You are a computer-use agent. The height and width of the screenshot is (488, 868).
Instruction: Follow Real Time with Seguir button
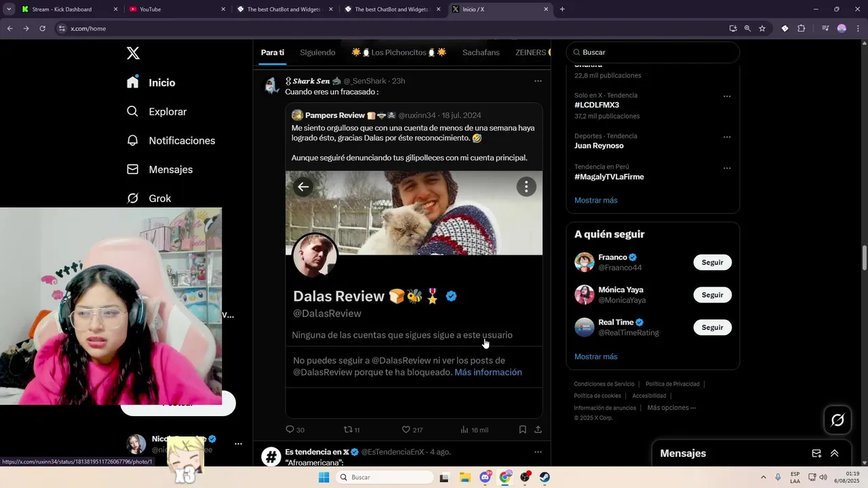712,327
